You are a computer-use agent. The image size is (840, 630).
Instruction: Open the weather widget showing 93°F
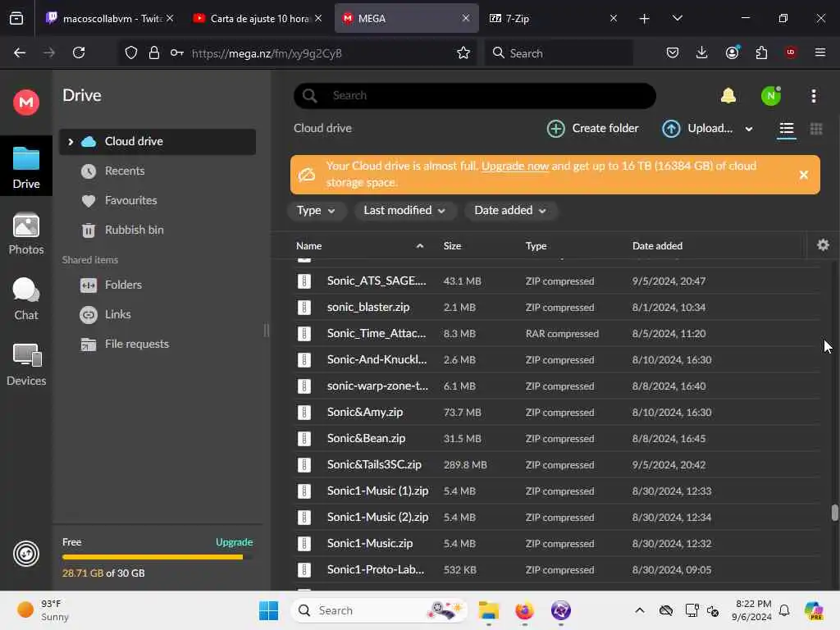44,610
